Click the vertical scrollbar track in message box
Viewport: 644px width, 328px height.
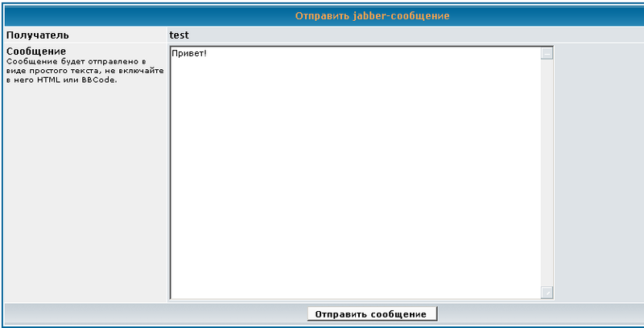click(x=547, y=173)
